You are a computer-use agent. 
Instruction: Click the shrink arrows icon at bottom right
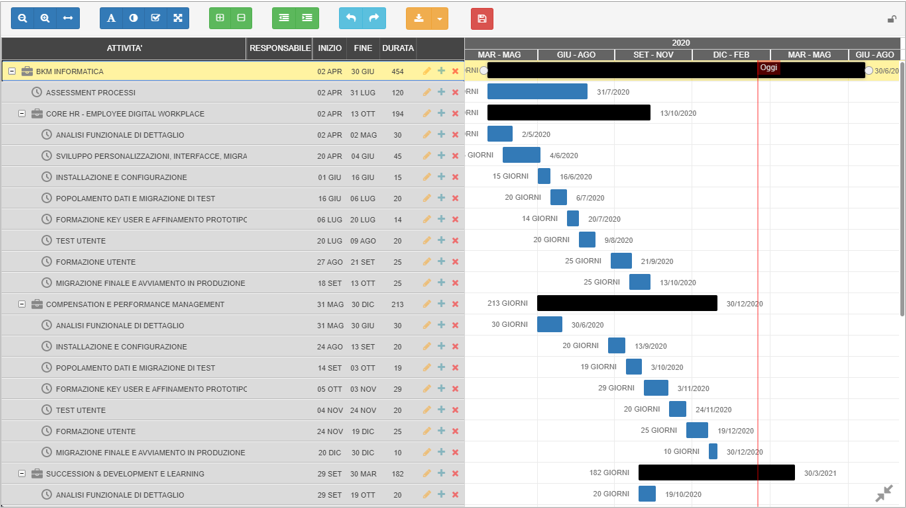884,493
